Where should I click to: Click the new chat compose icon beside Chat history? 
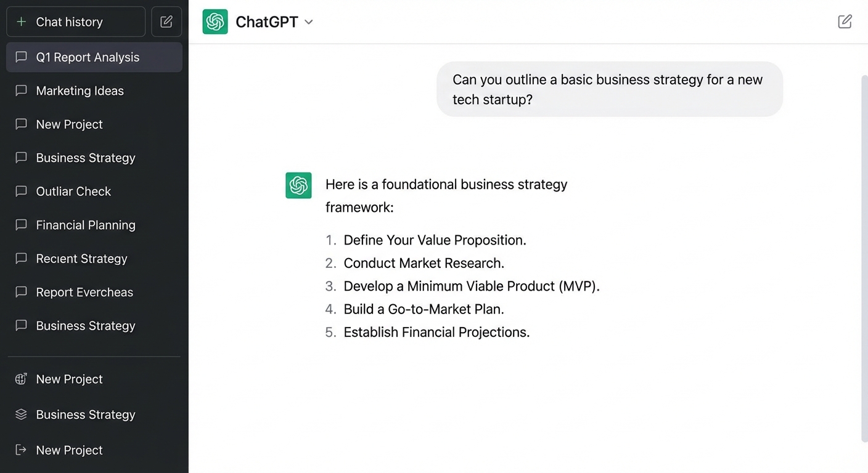tap(166, 21)
